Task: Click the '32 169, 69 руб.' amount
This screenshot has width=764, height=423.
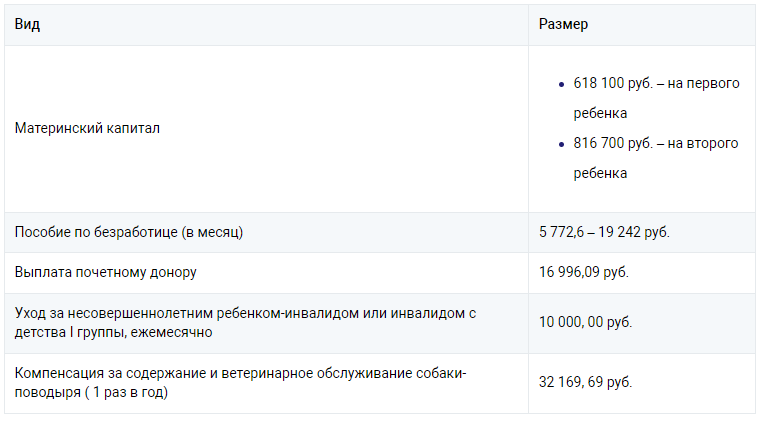Action: [585, 382]
